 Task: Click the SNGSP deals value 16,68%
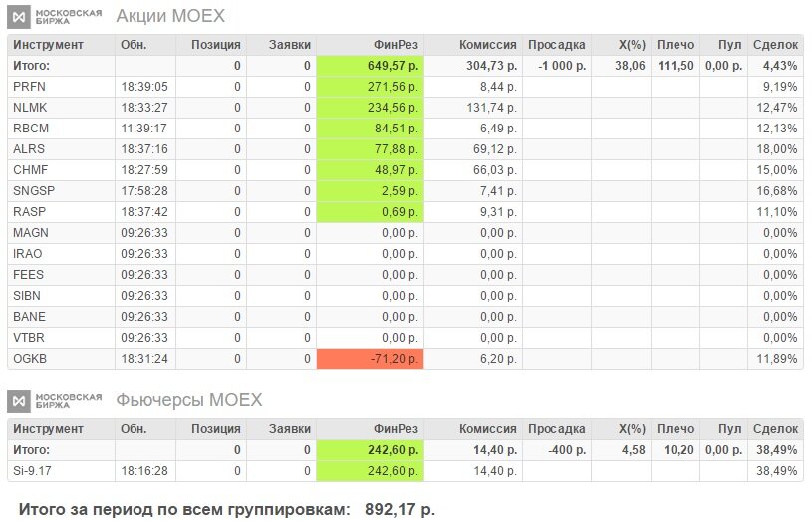click(777, 191)
